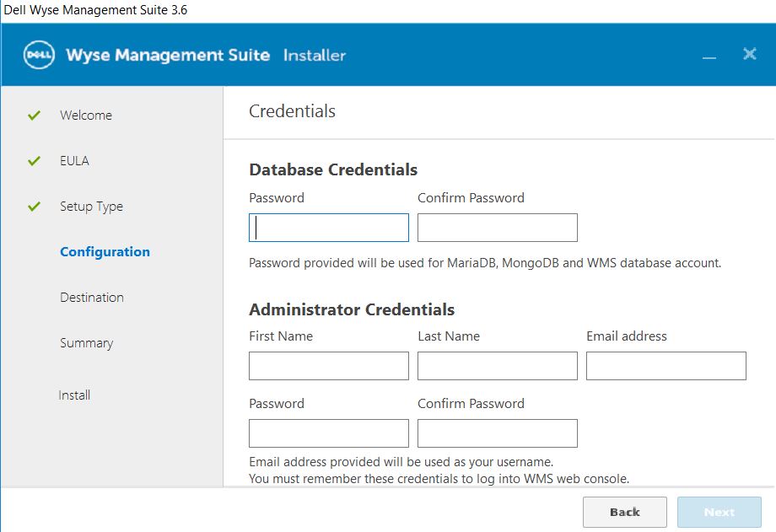Click the green checkmark beside Setup Type
Image resolution: width=776 pixels, height=532 pixels.
(x=34, y=207)
